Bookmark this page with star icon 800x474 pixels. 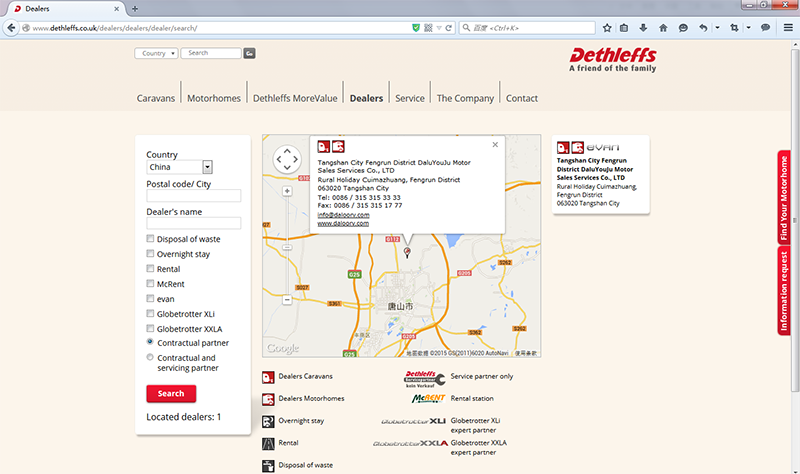607,28
